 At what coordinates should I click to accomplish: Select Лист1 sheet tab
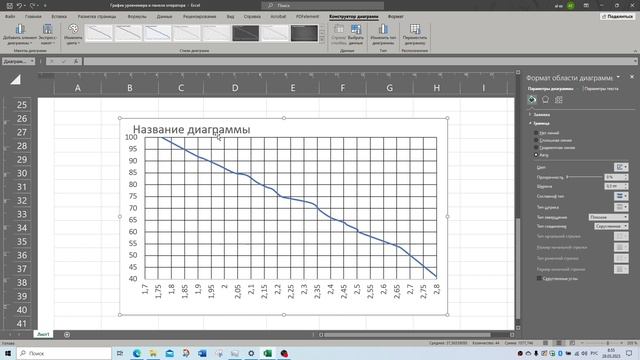click(43, 334)
